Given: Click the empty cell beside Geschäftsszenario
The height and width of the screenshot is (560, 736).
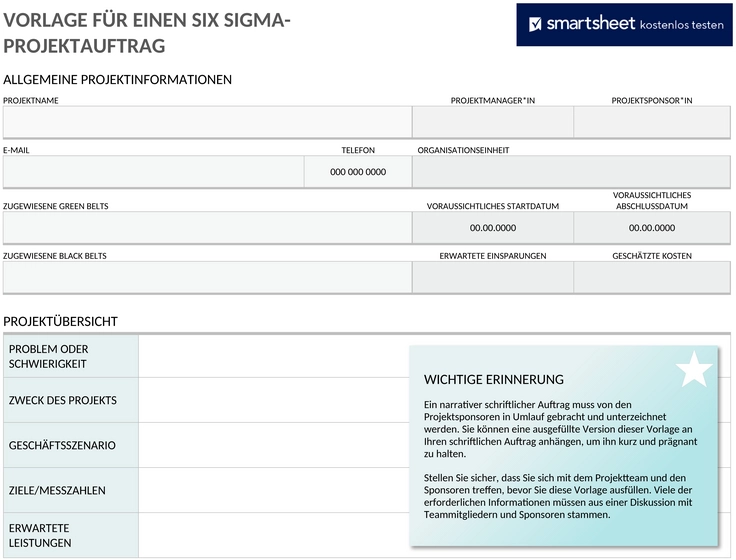Looking at the screenshot, I should (274, 445).
